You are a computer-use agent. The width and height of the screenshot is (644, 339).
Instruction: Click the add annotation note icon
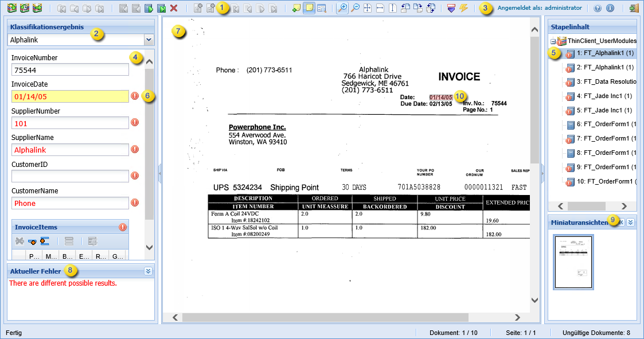click(296, 9)
